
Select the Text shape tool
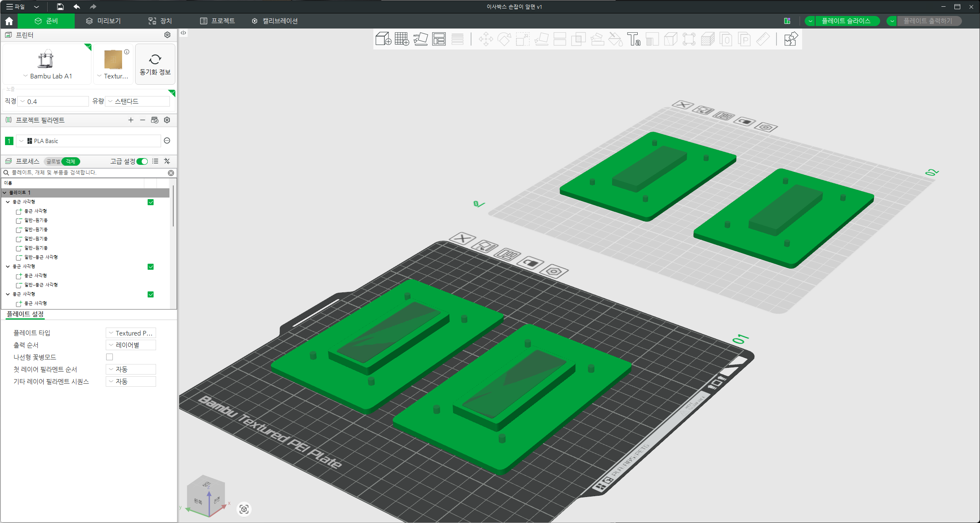coord(633,39)
